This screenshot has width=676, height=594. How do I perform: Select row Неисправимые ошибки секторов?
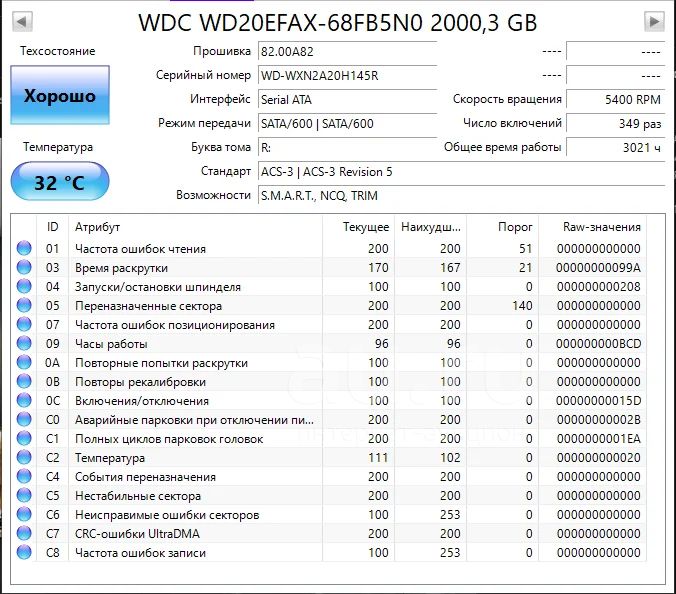[329, 514]
